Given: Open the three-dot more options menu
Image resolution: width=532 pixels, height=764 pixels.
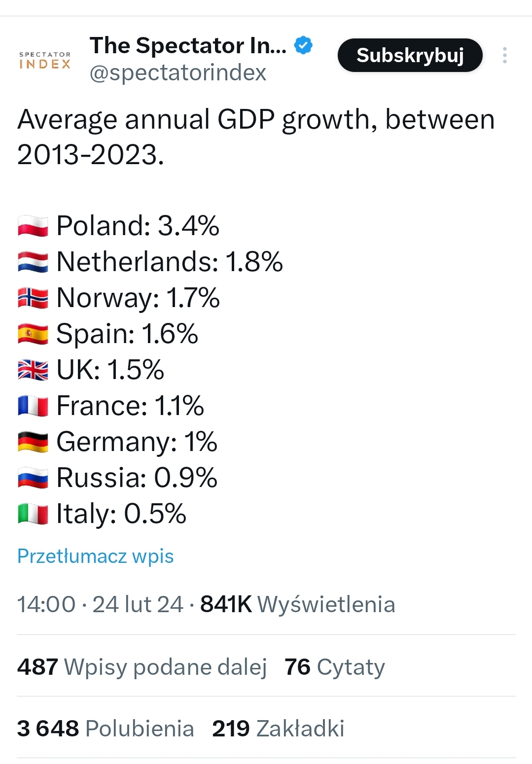Looking at the screenshot, I should pyautogui.click(x=504, y=55).
